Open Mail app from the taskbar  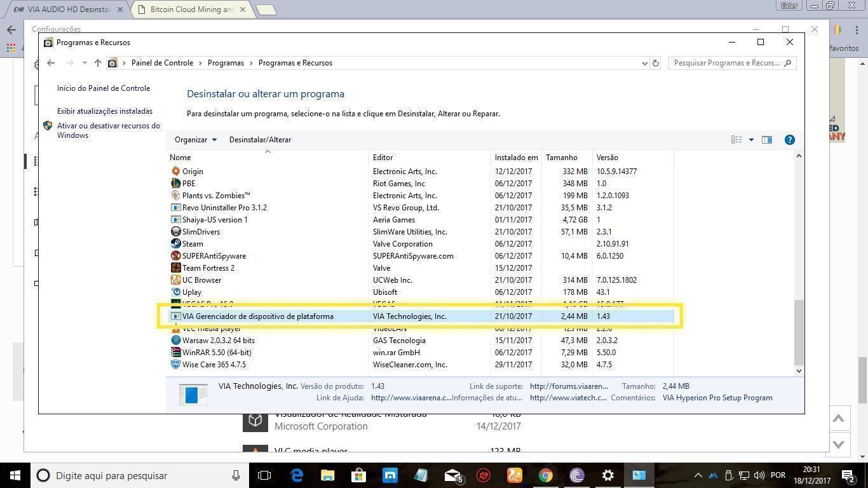[452, 475]
